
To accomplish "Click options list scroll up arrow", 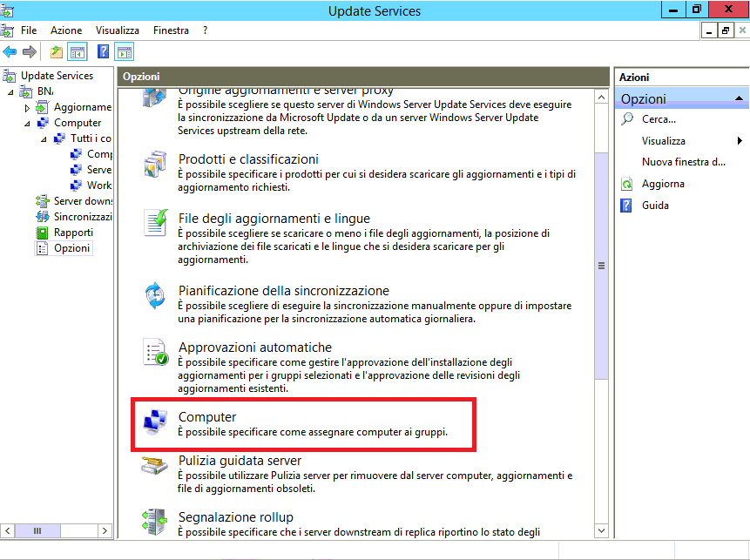I will 601,98.
